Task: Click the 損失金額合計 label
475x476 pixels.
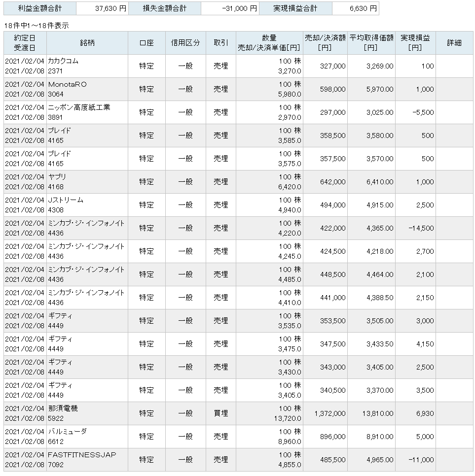Action: (x=165, y=8)
